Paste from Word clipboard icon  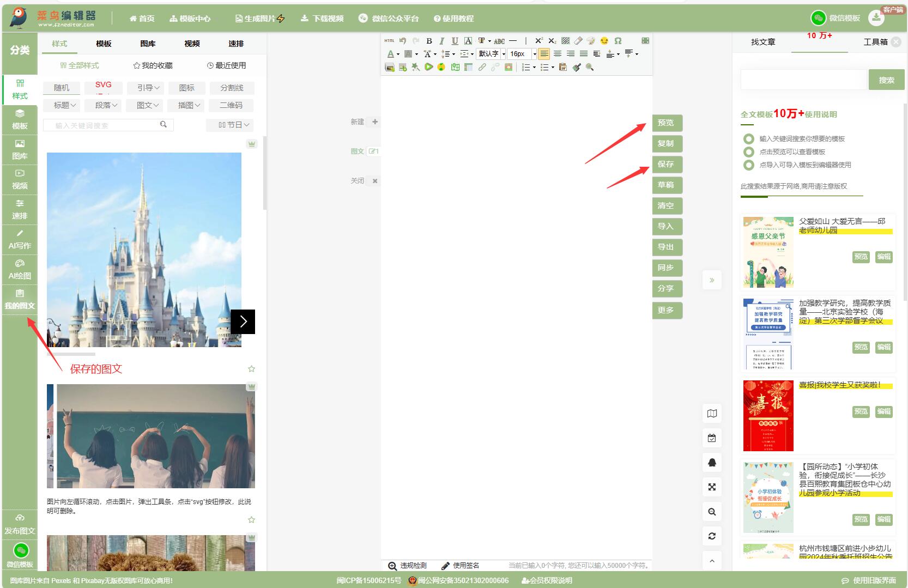point(563,67)
